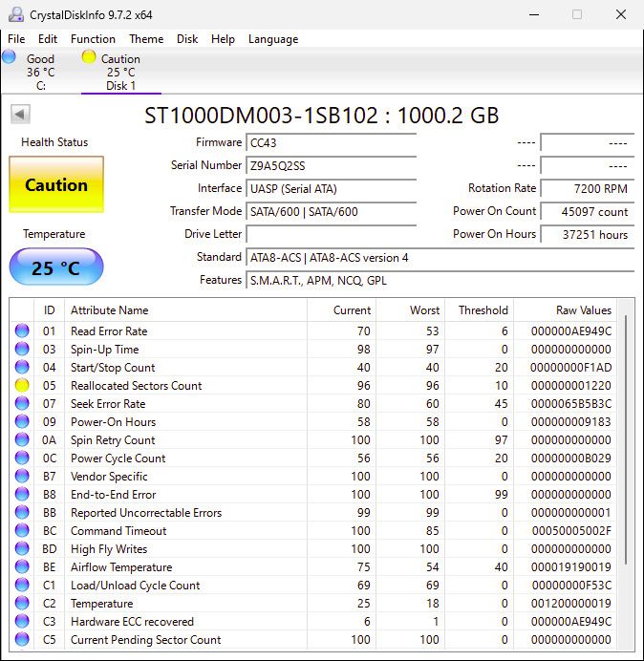Click the Worst column header
Image resolution: width=644 pixels, height=661 pixels.
click(x=410, y=310)
